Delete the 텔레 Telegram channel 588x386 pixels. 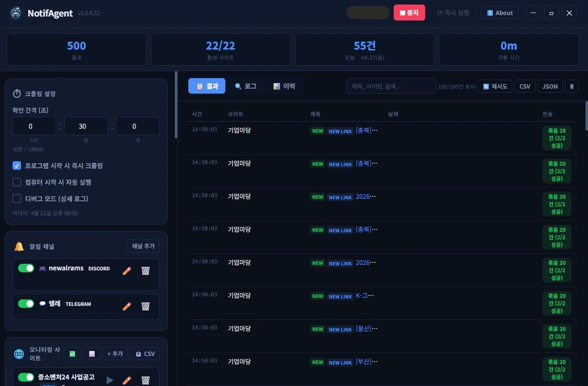point(146,306)
